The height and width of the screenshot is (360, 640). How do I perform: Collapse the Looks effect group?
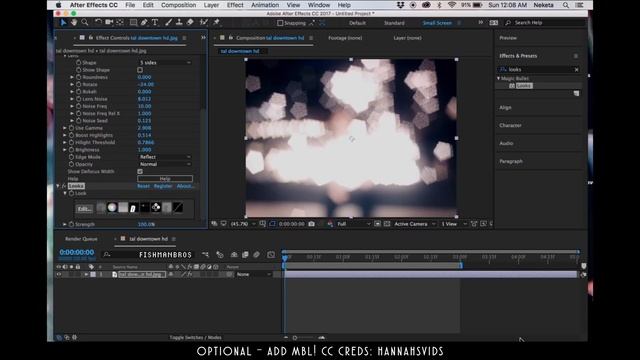point(58,186)
